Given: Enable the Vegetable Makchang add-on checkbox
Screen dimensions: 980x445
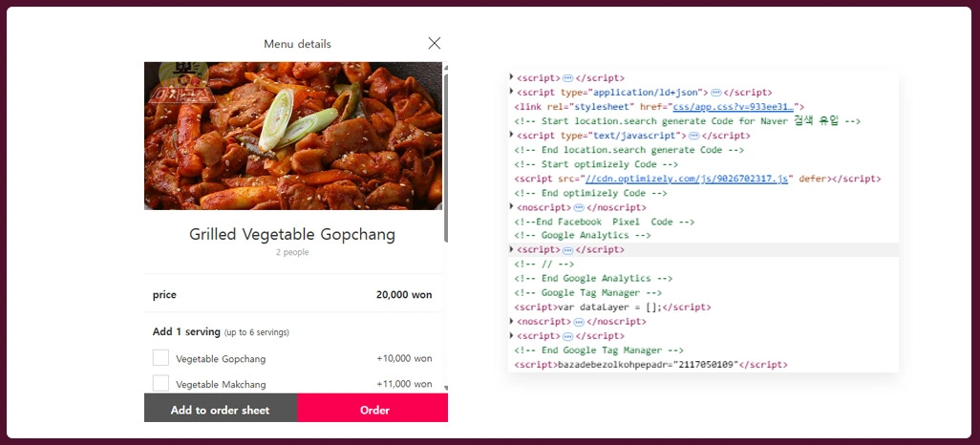Looking at the screenshot, I should [160, 383].
